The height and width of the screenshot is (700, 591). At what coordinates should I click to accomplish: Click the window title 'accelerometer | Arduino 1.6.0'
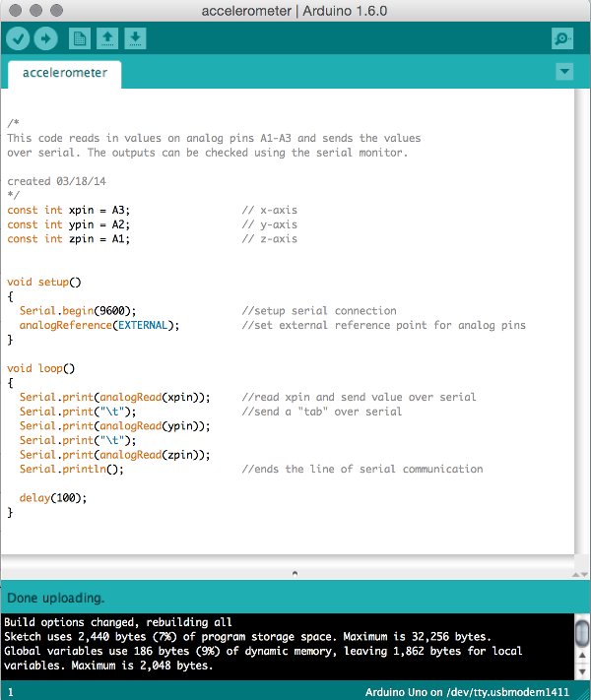point(295,11)
